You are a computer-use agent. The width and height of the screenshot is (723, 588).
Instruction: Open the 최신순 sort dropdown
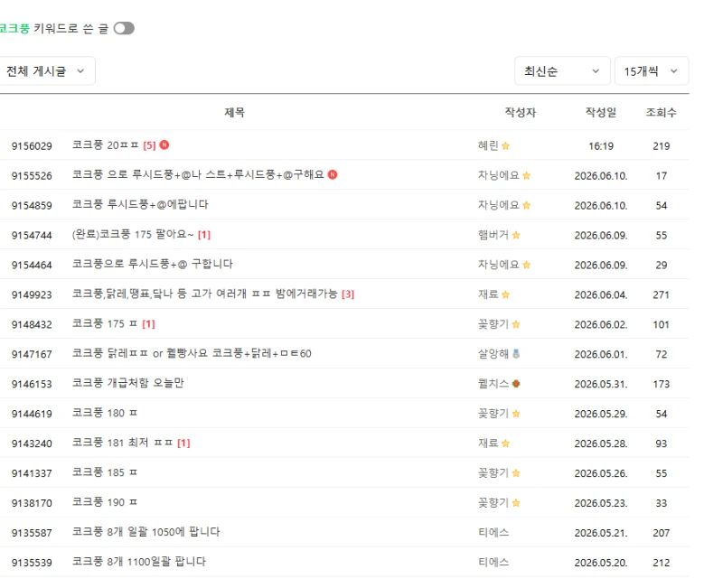[x=562, y=71]
